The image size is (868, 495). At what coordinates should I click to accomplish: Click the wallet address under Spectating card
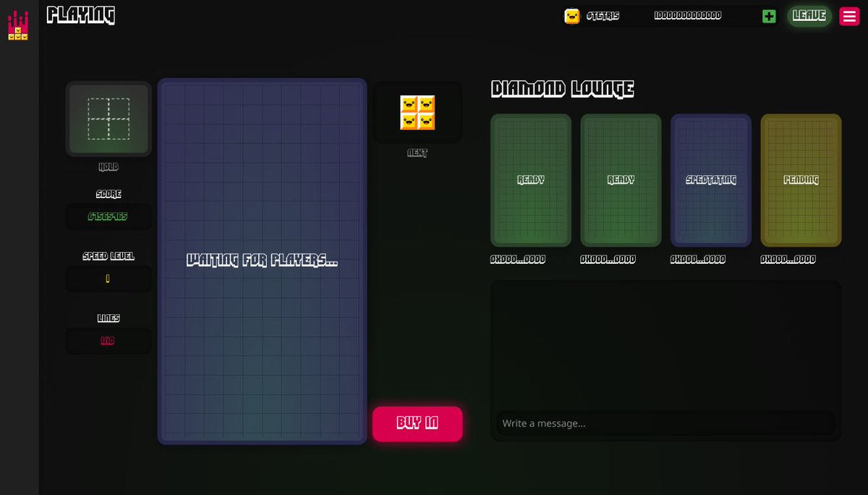(x=697, y=259)
